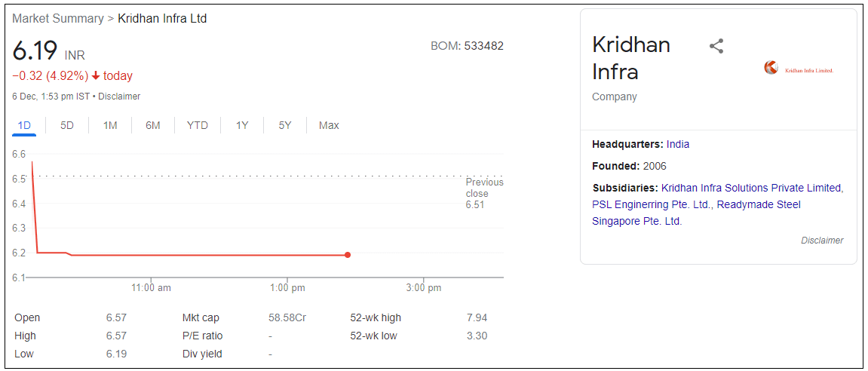
Task: Click the share icon next to Kridhan Infra
Action: point(716,46)
